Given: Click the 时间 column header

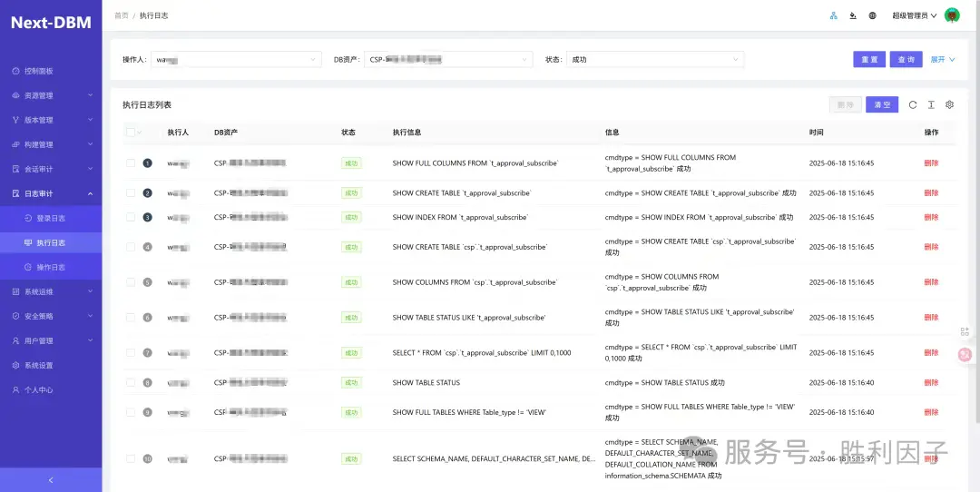Looking at the screenshot, I should point(817,133).
